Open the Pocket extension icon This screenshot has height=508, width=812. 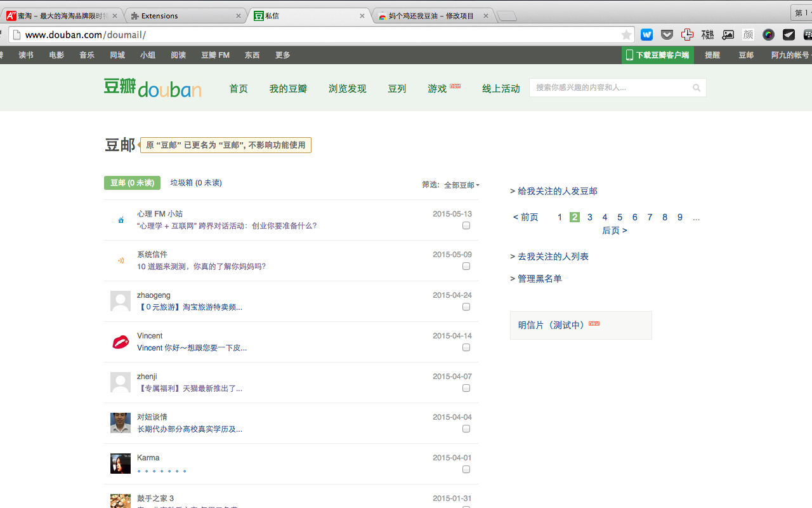667,35
